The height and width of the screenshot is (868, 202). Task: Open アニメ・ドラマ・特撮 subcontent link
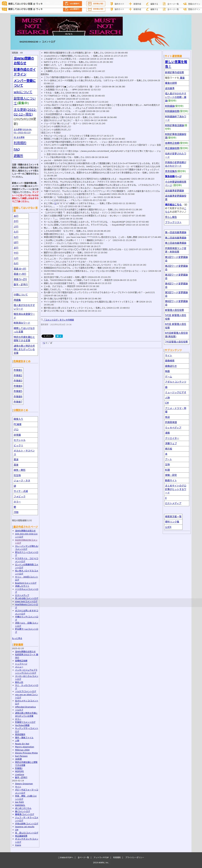point(175,410)
